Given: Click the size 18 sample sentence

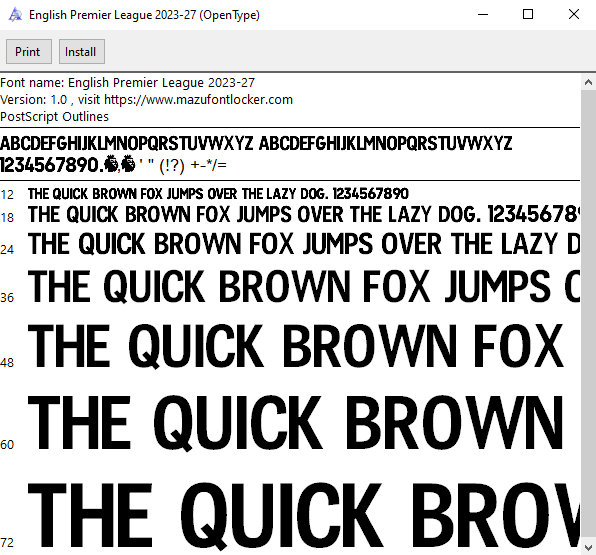Looking at the screenshot, I should (x=304, y=214).
